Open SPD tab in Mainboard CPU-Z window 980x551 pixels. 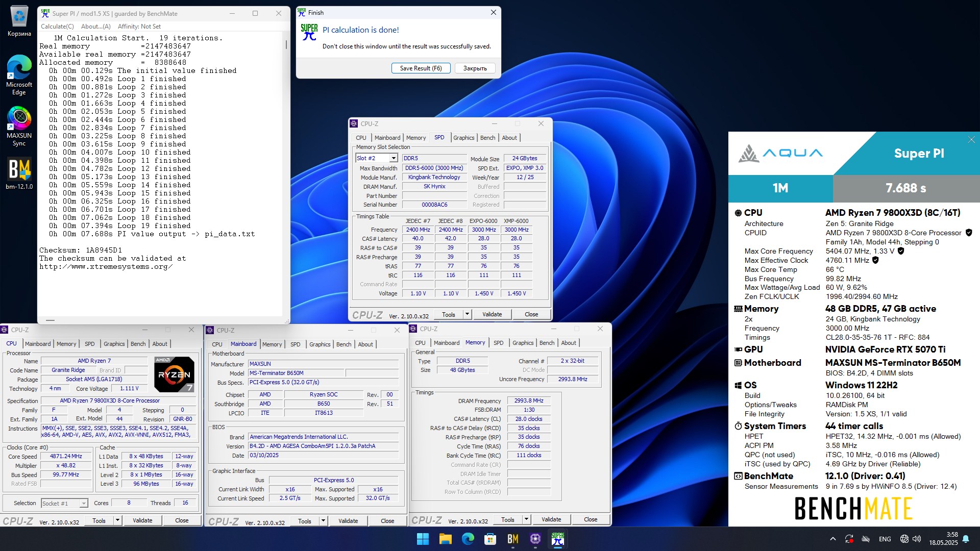295,344
